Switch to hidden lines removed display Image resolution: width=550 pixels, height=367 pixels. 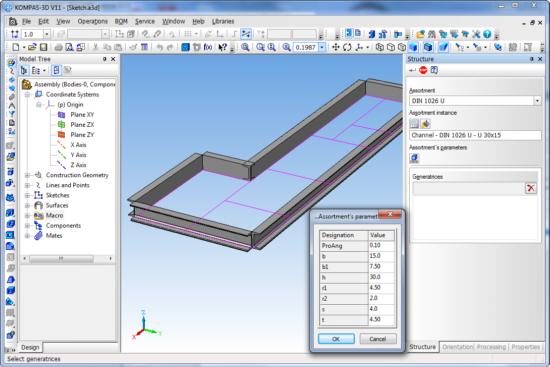click(x=391, y=47)
